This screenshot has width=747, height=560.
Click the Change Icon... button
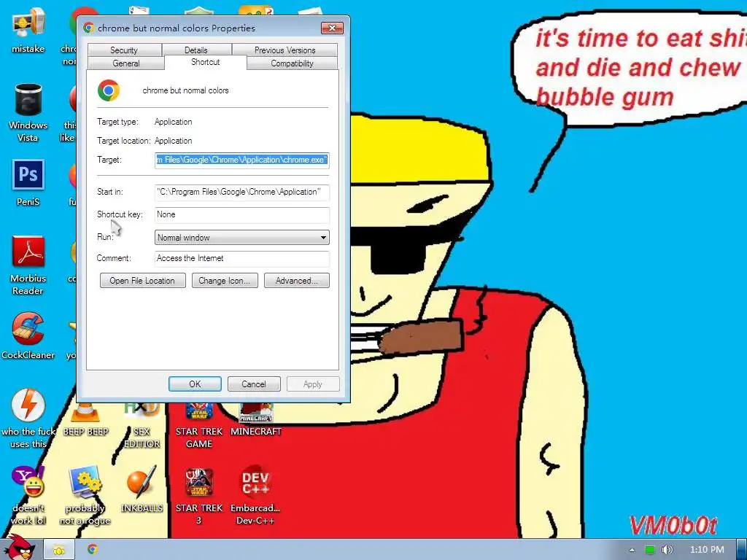tap(225, 281)
